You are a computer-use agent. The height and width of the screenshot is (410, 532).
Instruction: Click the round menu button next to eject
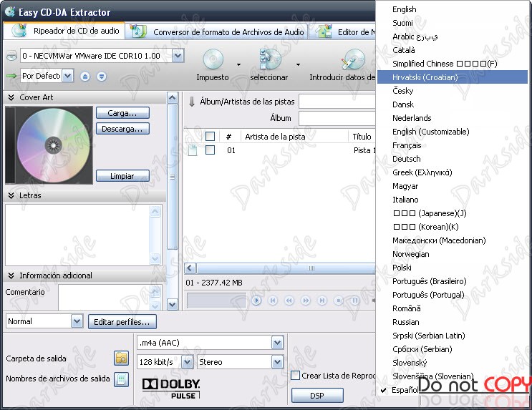(101, 77)
